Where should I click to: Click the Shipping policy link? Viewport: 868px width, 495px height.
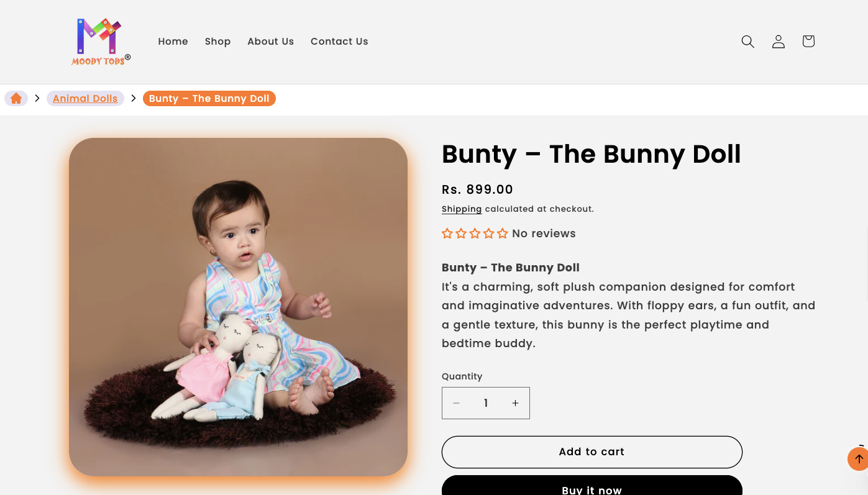[x=462, y=209]
